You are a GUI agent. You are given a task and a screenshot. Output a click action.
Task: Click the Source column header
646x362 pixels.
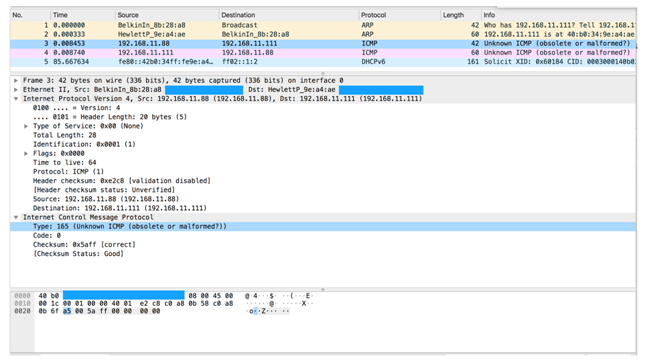[x=167, y=15]
